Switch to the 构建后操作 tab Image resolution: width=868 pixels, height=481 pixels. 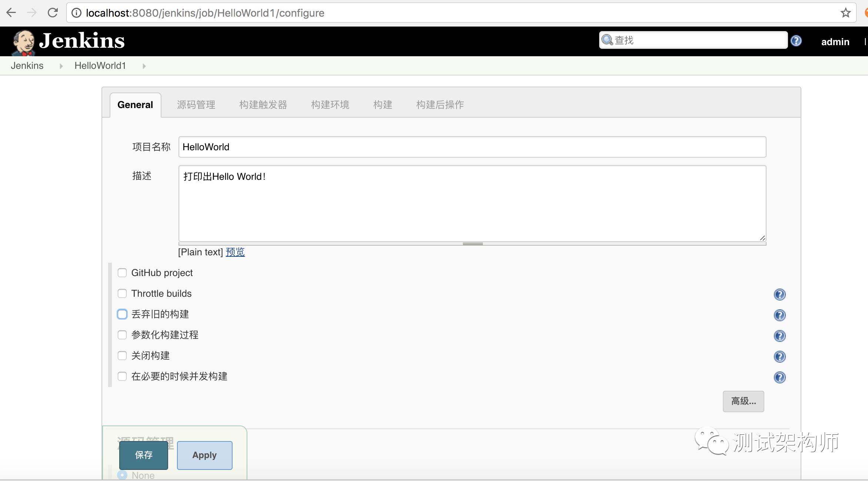(440, 105)
